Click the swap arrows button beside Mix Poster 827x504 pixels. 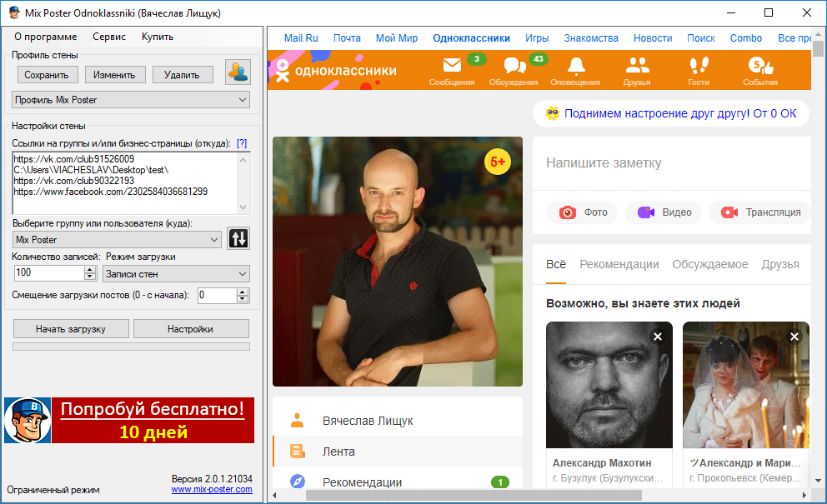point(238,239)
